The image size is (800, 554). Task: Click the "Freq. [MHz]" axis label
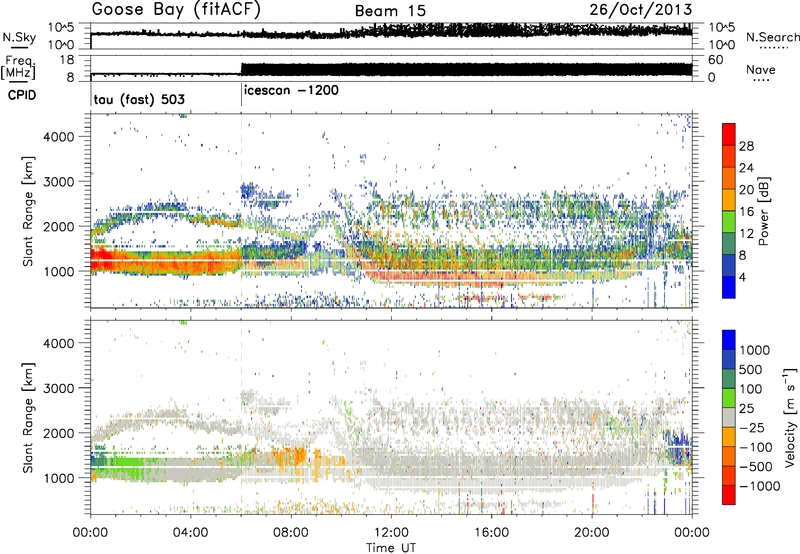point(19,68)
